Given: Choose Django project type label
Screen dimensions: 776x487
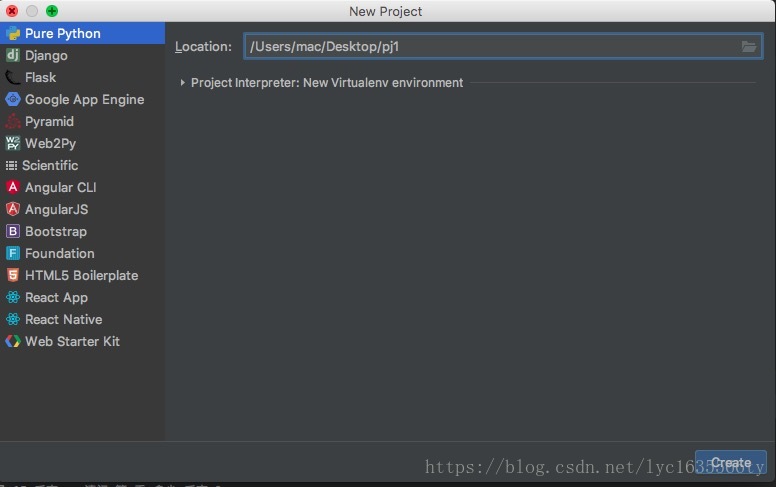Looking at the screenshot, I should (46, 55).
